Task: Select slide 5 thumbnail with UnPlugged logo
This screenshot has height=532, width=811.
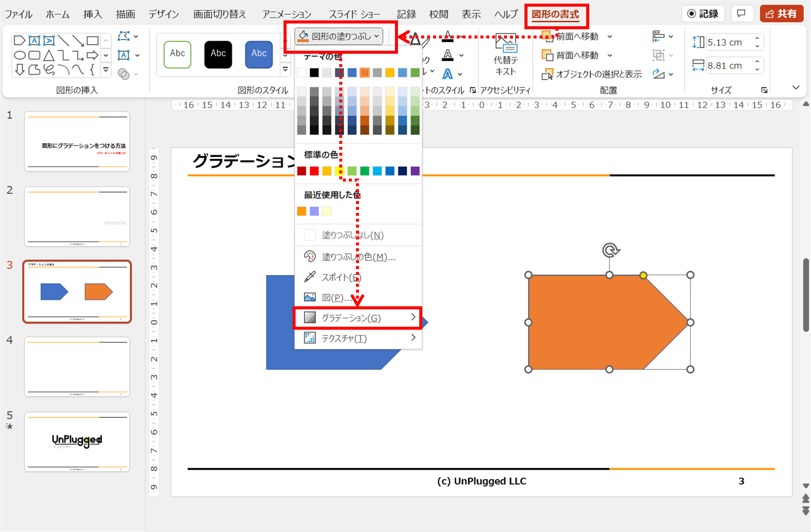Action: pos(77,442)
